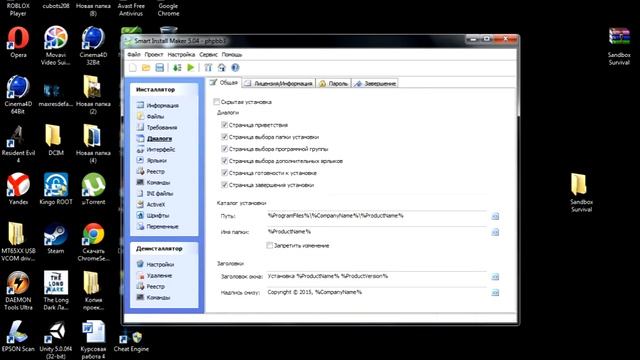Click the Заголовок окна text field
This screenshot has width=640, height=360.
coord(376,276)
